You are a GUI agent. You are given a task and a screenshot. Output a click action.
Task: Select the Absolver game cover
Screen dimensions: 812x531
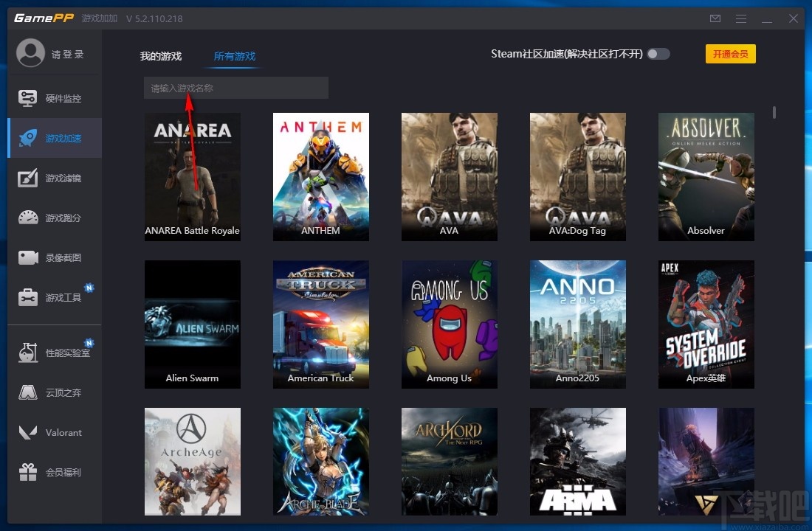point(706,176)
